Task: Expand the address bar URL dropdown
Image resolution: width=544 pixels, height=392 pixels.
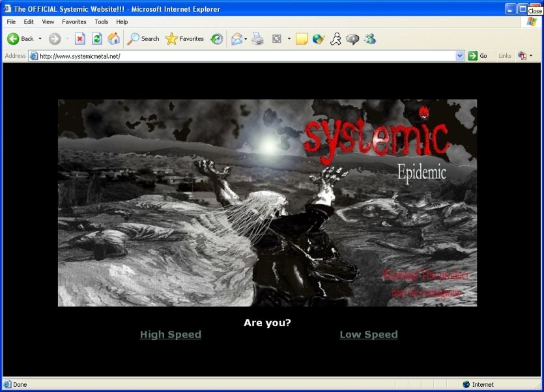Action: pos(460,56)
